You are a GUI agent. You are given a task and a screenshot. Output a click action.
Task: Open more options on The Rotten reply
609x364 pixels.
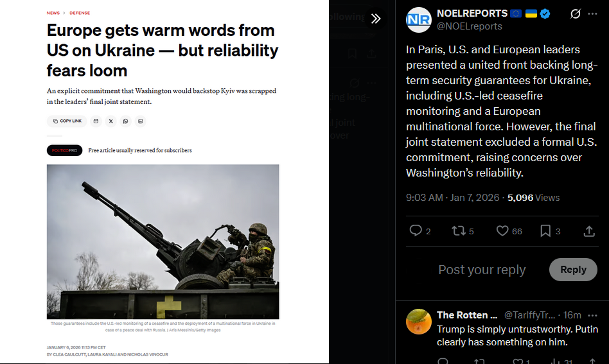click(x=592, y=315)
